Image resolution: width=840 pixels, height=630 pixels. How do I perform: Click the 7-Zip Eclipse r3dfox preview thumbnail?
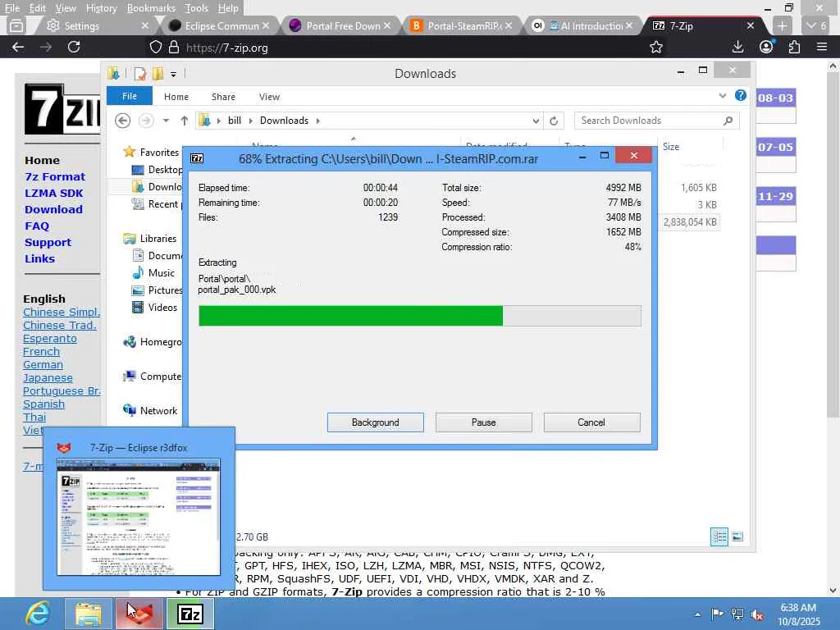click(138, 517)
